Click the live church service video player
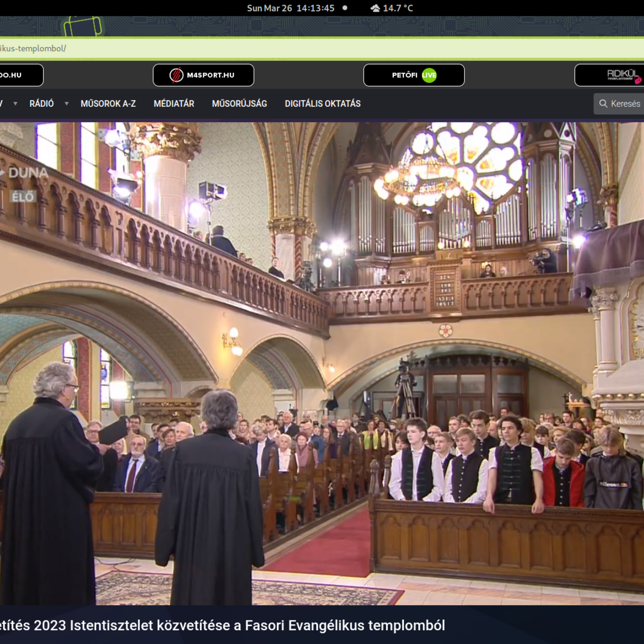Image resolution: width=644 pixels, height=644 pixels. tap(322, 363)
